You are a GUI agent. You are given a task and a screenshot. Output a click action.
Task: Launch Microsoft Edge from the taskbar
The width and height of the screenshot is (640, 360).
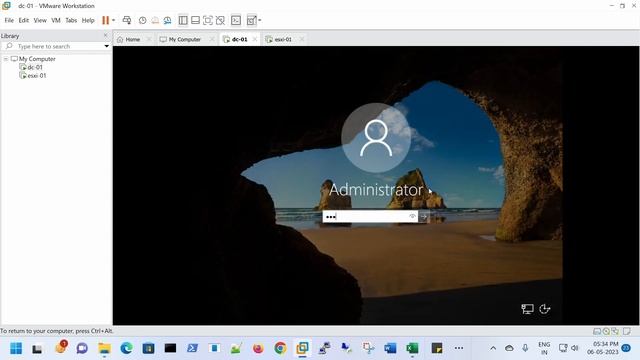pyautogui.click(x=127, y=348)
